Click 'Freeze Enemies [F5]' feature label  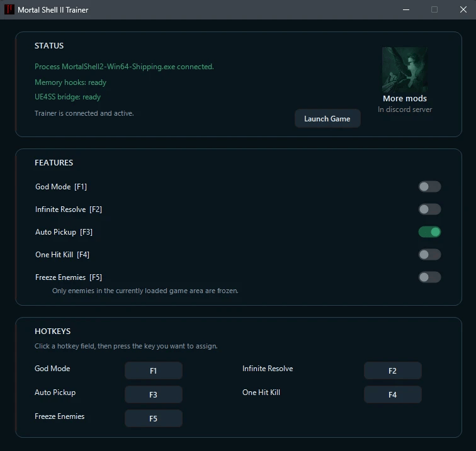69,277
